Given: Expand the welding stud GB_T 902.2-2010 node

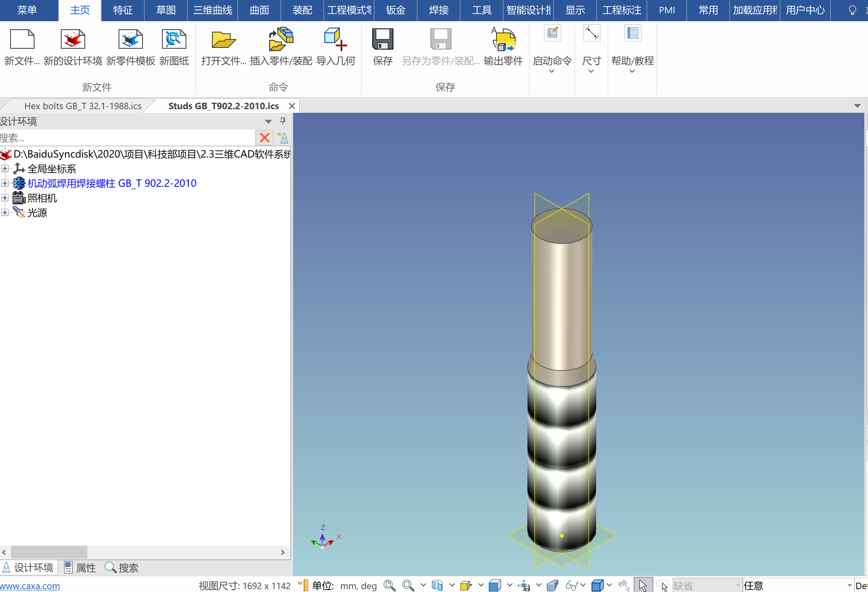Looking at the screenshot, I should 5,183.
